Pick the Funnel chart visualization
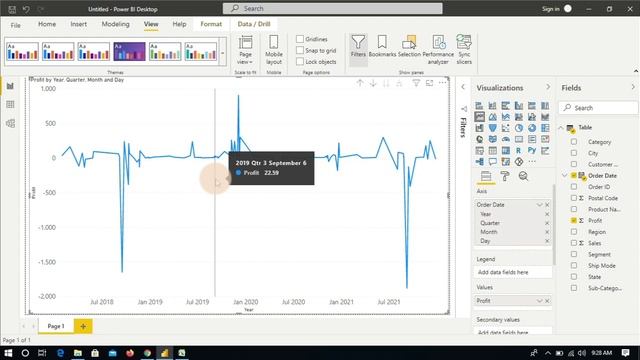Viewport: 640px width, 360px height. [x=493, y=128]
